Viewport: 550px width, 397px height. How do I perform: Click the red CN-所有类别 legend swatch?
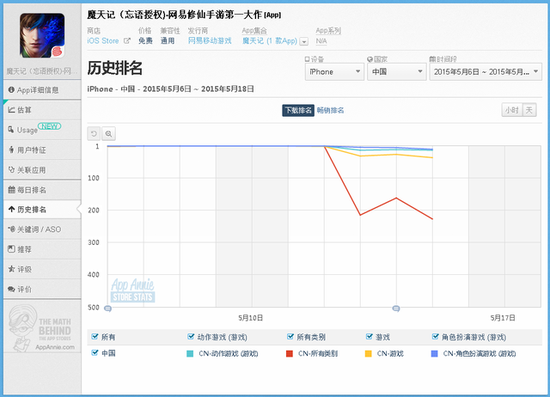(289, 354)
